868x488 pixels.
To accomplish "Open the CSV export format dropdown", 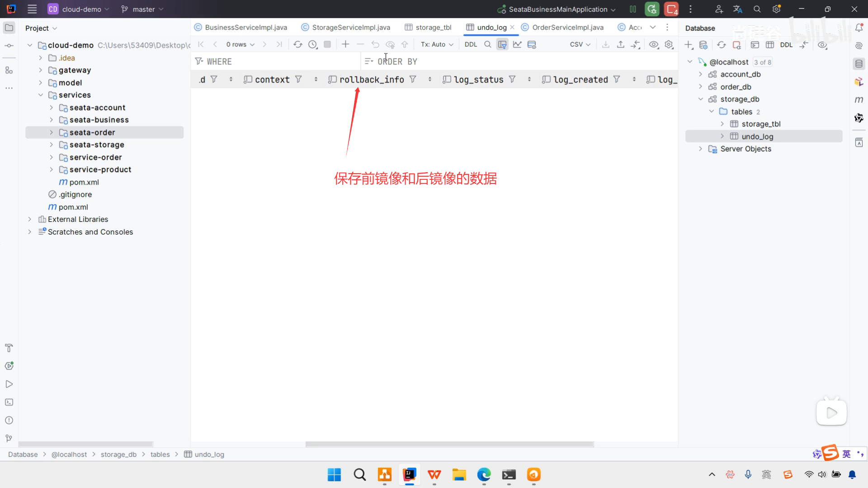I will [580, 44].
